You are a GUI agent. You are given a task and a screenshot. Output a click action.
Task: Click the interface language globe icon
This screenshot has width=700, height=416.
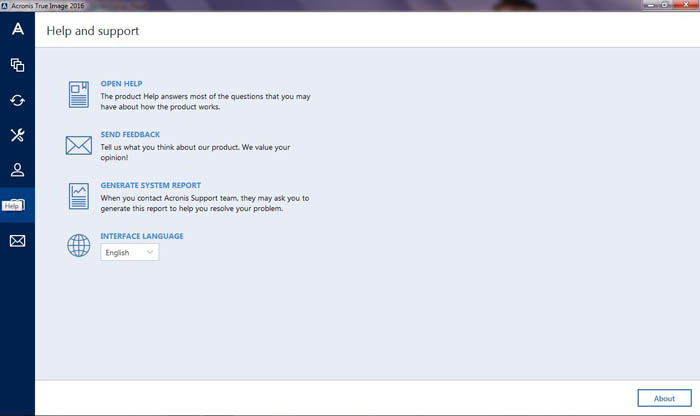pos(79,245)
